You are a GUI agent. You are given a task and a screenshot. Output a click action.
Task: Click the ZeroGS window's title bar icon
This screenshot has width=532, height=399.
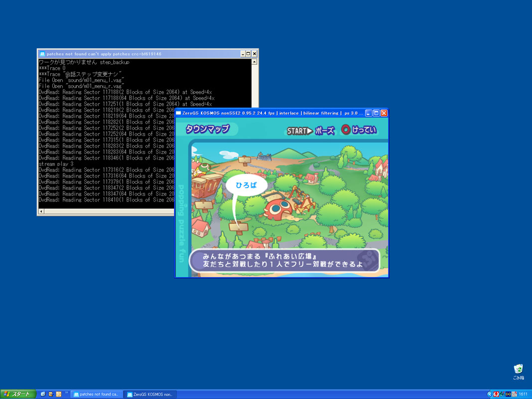(178, 113)
